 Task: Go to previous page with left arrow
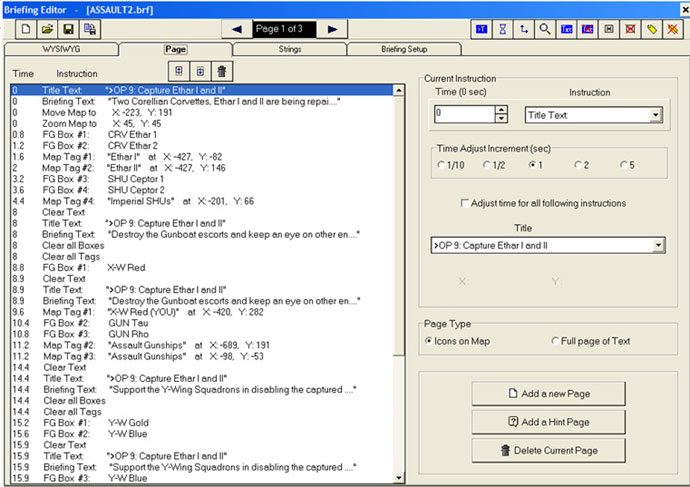click(x=237, y=29)
